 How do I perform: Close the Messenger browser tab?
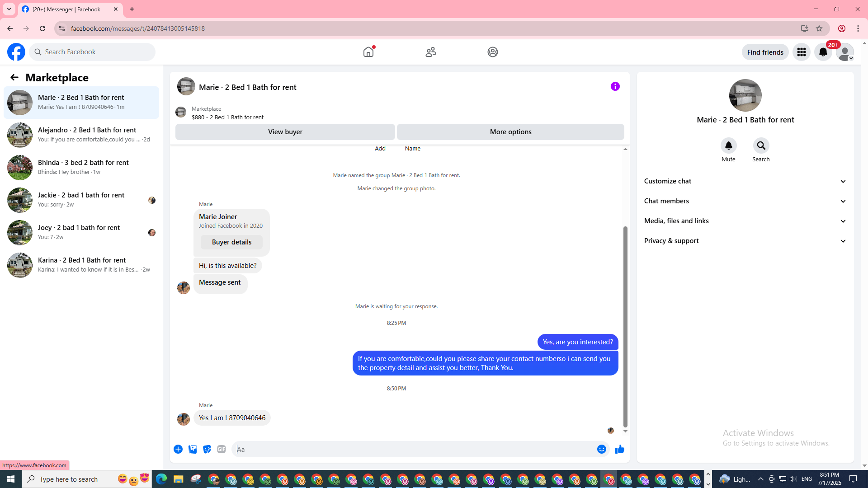coord(116,9)
